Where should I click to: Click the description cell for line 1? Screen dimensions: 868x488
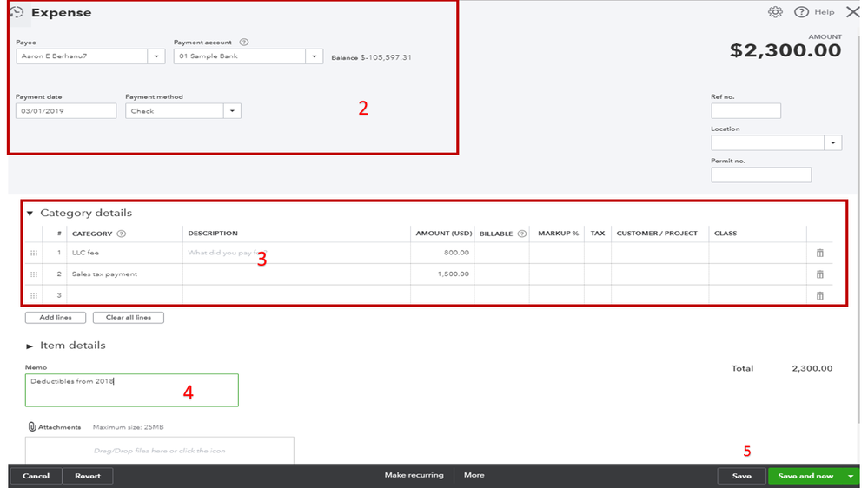click(296, 253)
